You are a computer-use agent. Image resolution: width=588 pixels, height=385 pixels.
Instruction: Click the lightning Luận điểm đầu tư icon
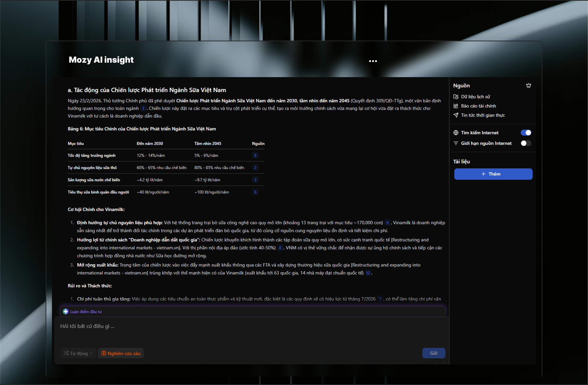[x=66, y=312]
